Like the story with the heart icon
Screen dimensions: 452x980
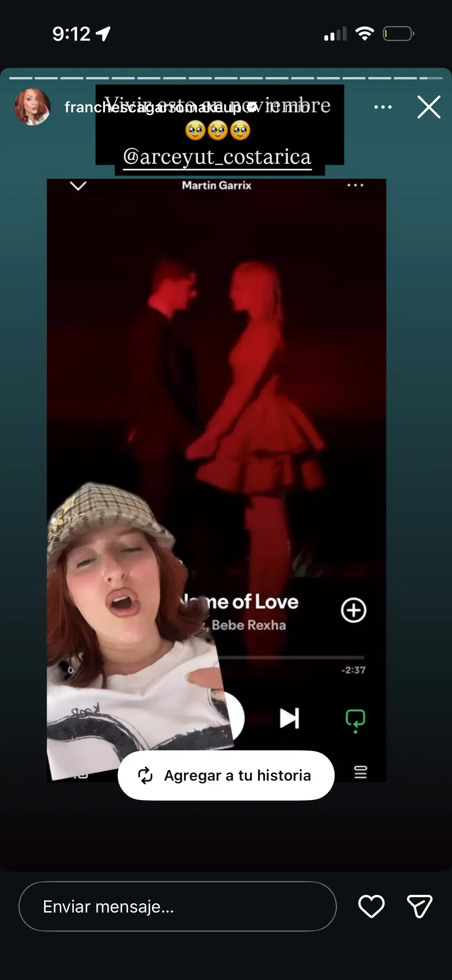[x=371, y=906]
